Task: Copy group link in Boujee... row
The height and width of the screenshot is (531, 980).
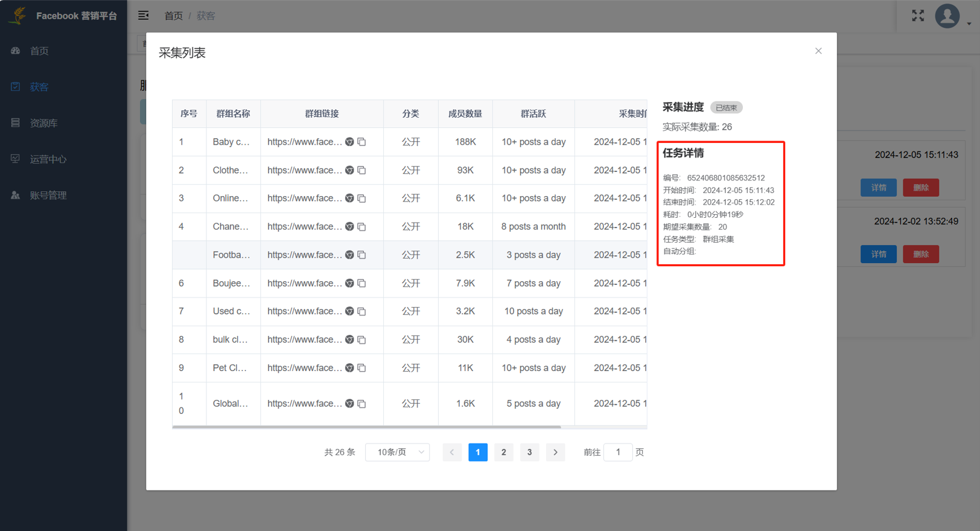Action: tap(361, 283)
